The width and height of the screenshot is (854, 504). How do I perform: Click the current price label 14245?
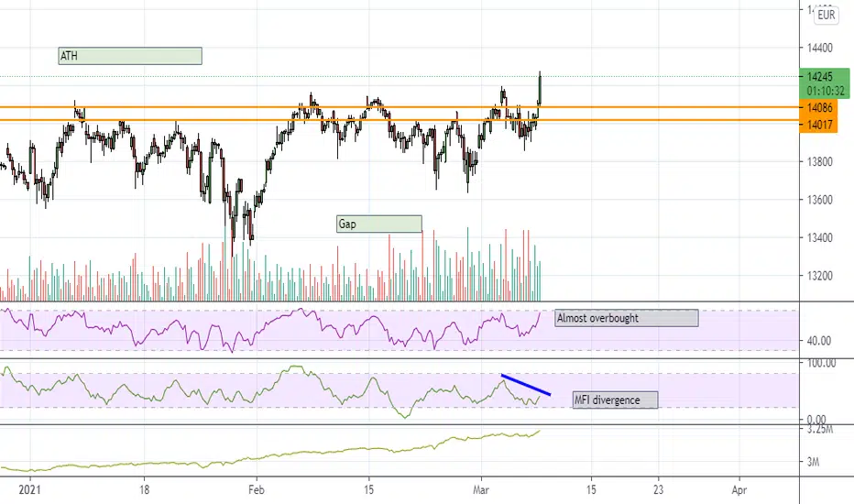click(x=820, y=77)
